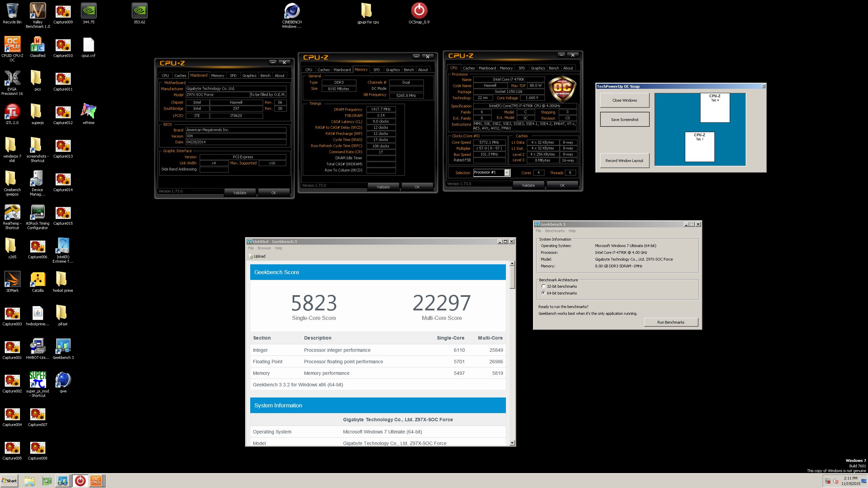The height and width of the screenshot is (488, 868).
Task: Open the OCSnap_0.9 desktop icon
Action: pyautogui.click(x=419, y=13)
